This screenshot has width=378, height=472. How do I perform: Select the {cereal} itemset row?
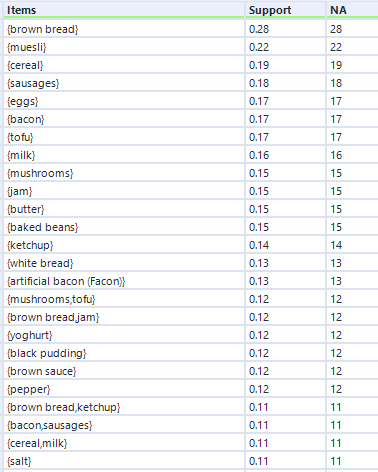(x=191, y=65)
